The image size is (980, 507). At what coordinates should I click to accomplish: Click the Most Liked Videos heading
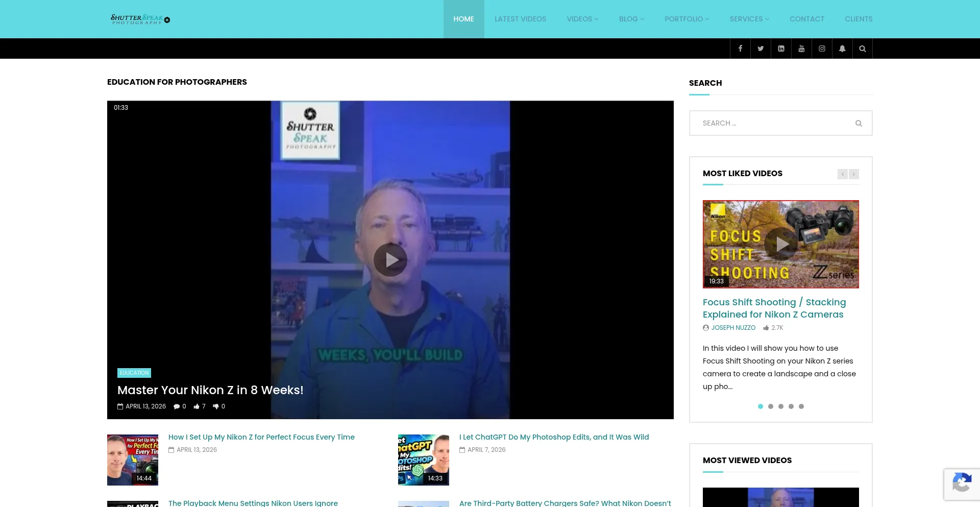pos(743,174)
